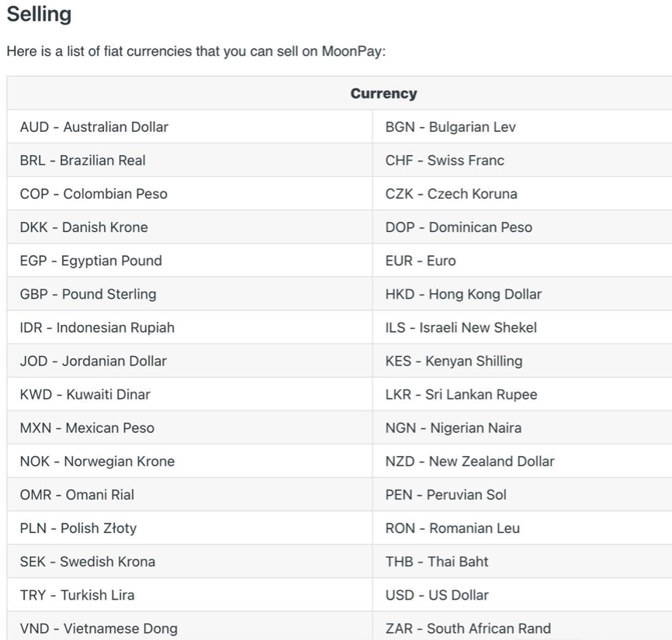This screenshot has width=672, height=640.
Task: Click the Currency table column header
Action: [383, 94]
